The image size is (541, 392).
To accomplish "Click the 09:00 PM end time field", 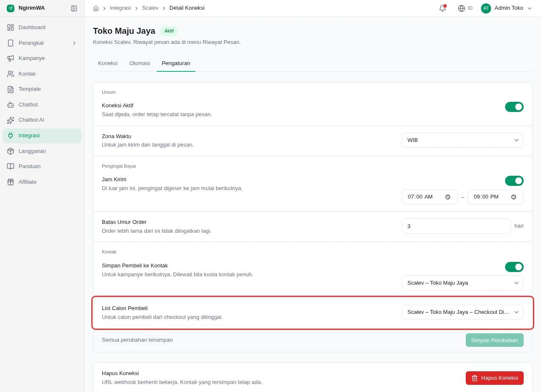I will 495,197.
